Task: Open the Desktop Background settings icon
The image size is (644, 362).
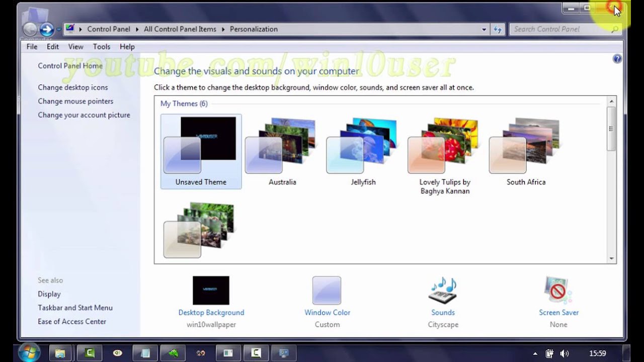Action: (211, 290)
